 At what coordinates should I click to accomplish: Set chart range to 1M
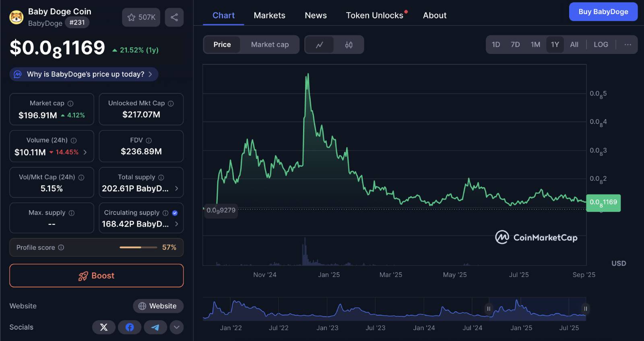(535, 45)
